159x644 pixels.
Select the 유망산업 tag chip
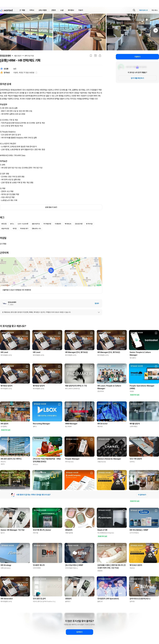coord(4,224)
